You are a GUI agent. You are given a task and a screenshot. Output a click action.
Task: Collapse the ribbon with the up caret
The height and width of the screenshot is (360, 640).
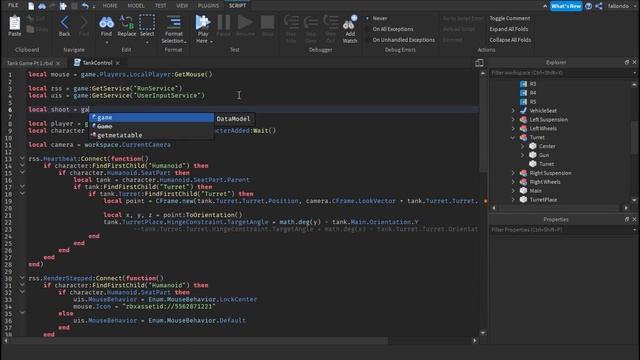[545, 6]
